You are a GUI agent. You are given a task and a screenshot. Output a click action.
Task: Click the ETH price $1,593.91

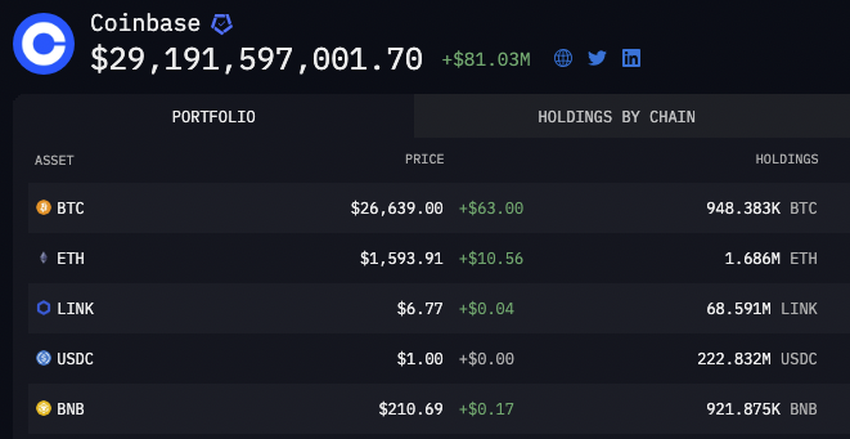click(402, 259)
